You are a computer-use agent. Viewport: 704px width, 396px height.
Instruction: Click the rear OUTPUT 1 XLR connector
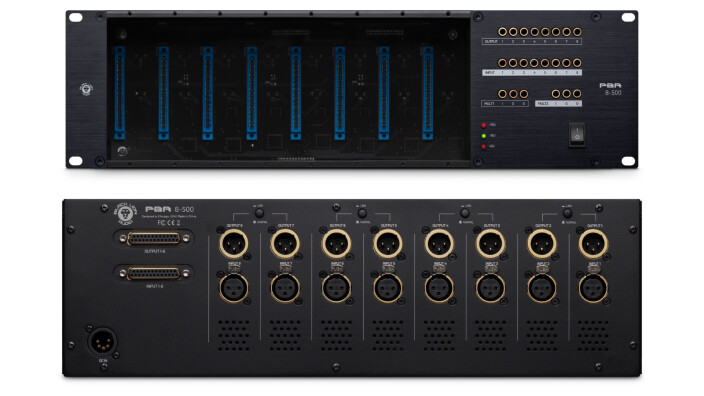tap(593, 244)
